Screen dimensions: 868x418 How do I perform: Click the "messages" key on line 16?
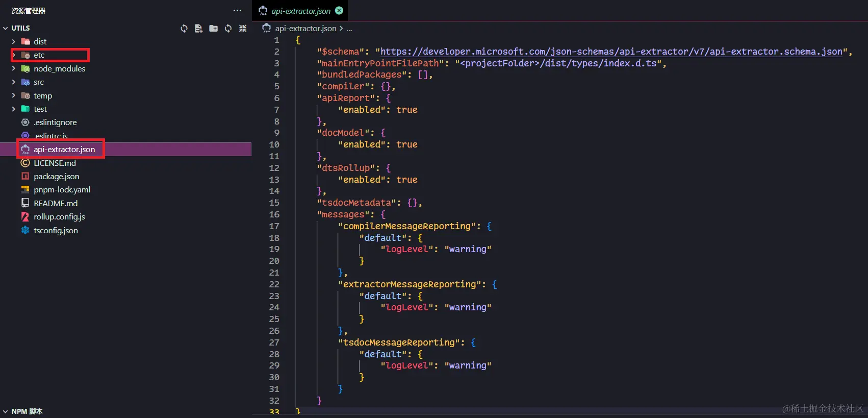pyautogui.click(x=343, y=214)
